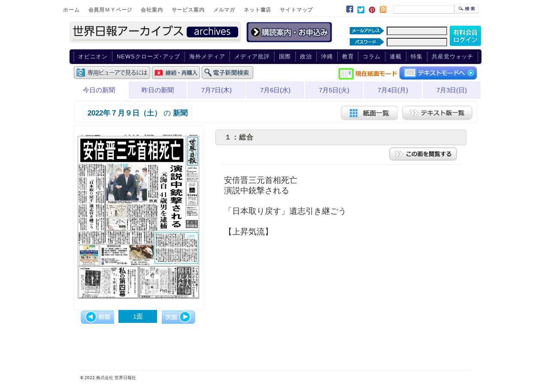Open 海外メディア menu item
Image resolution: width=551 pixels, height=392 pixels.
[x=207, y=57]
